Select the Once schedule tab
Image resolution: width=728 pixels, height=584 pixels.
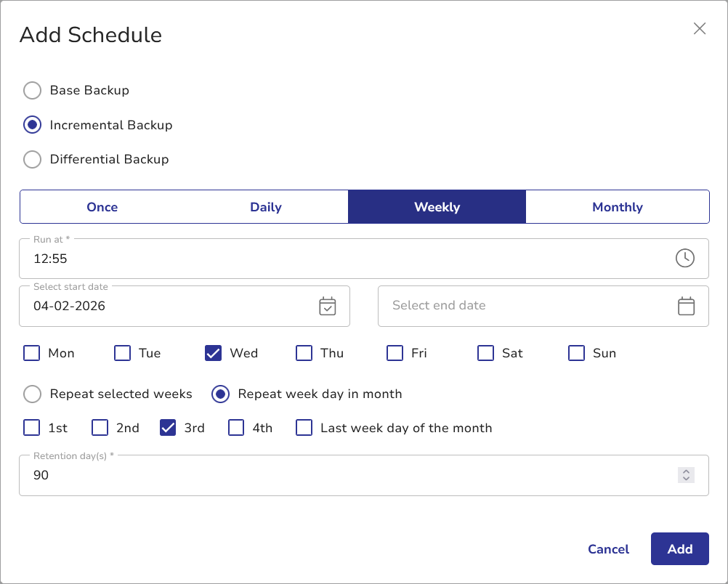point(102,207)
